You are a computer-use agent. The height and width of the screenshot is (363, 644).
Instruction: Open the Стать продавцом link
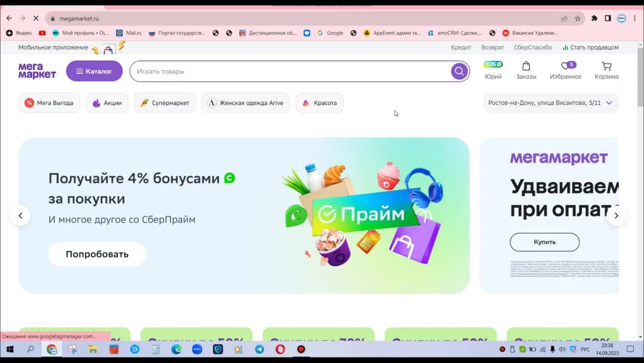(590, 47)
